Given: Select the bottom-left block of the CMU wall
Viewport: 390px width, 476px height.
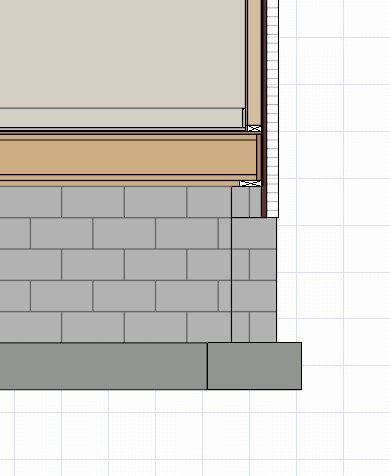Looking at the screenshot, I should click(31, 327).
